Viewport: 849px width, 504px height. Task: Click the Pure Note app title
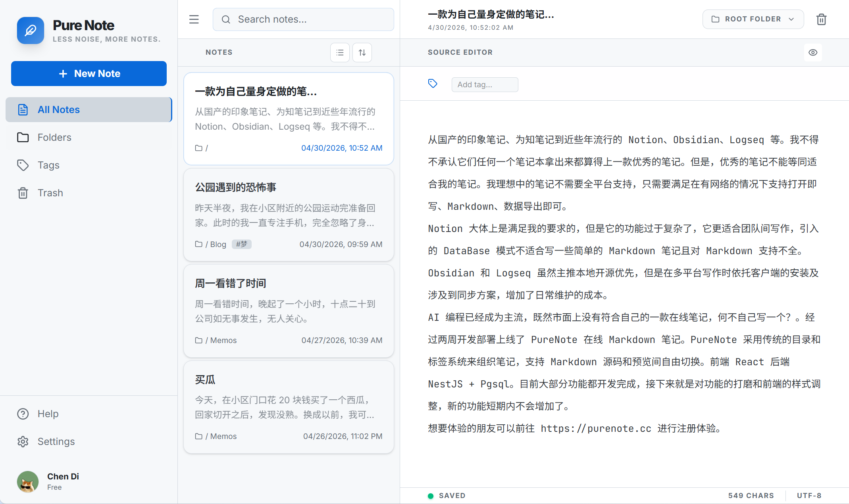(84, 25)
